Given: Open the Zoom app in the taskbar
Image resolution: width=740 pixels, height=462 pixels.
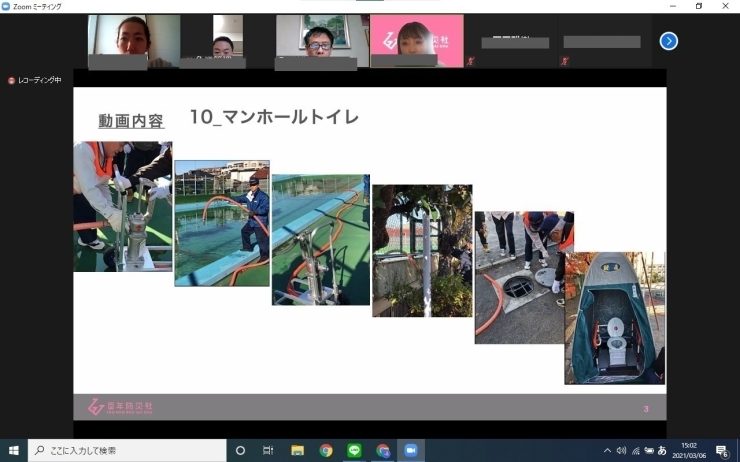Looking at the screenshot, I should pyautogui.click(x=410, y=451).
